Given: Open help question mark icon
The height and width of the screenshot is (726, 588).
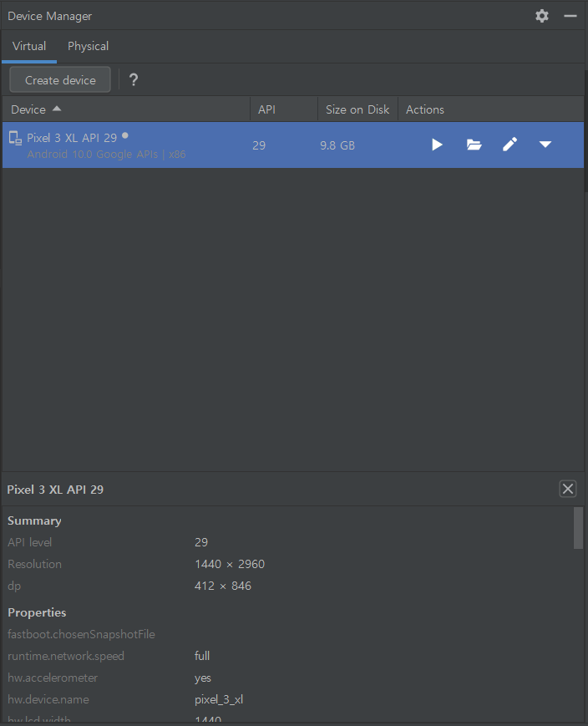Looking at the screenshot, I should [x=134, y=79].
